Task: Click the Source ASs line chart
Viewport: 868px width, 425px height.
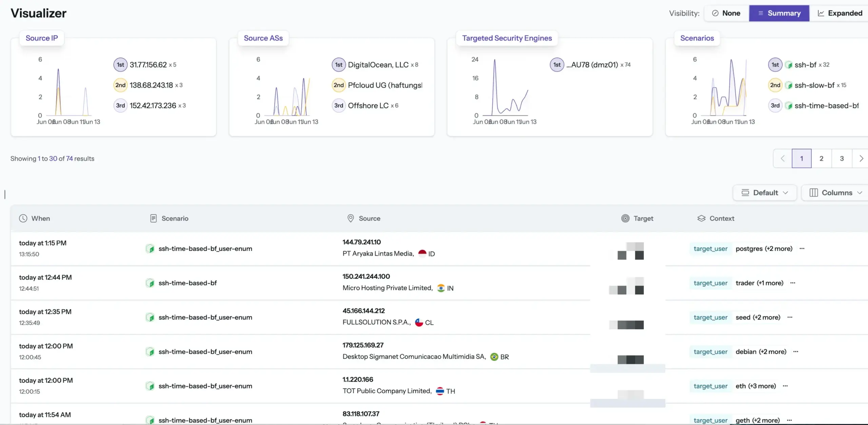Action: (x=287, y=92)
